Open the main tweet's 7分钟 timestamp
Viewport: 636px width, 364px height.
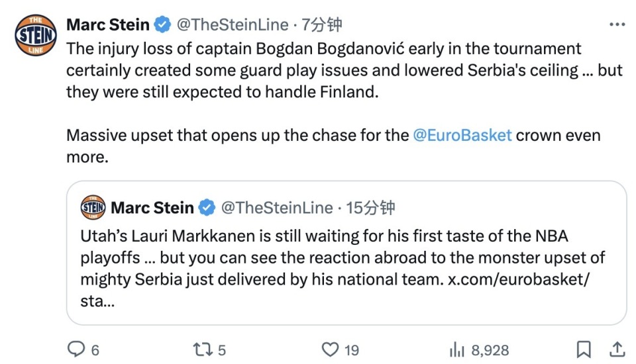click(x=322, y=25)
